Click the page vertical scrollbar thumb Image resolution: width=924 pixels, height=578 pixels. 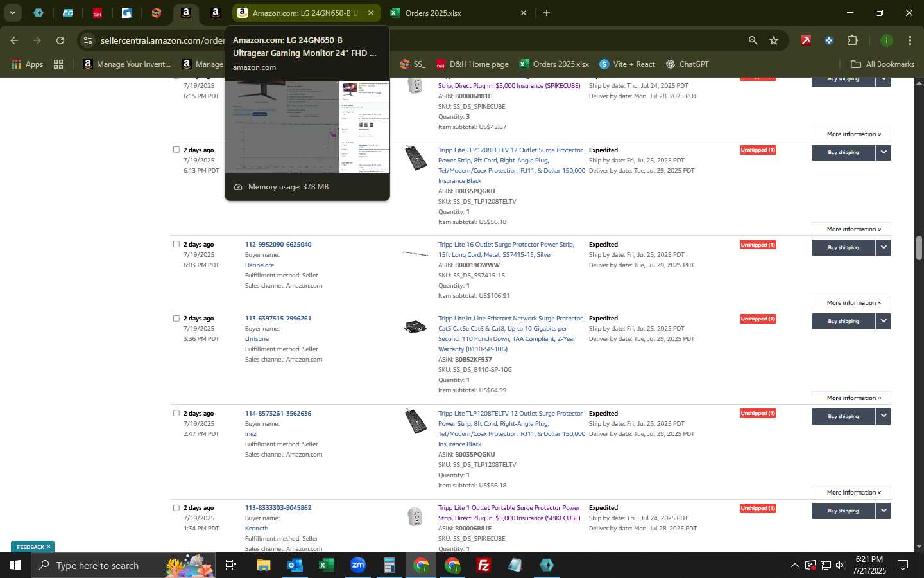[x=919, y=248]
